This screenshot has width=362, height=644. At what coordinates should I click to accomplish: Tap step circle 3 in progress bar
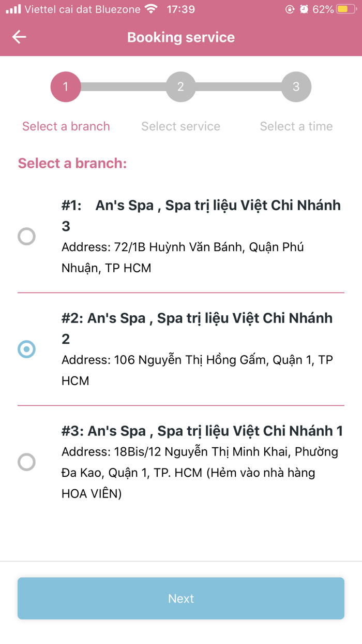(x=296, y=86)
